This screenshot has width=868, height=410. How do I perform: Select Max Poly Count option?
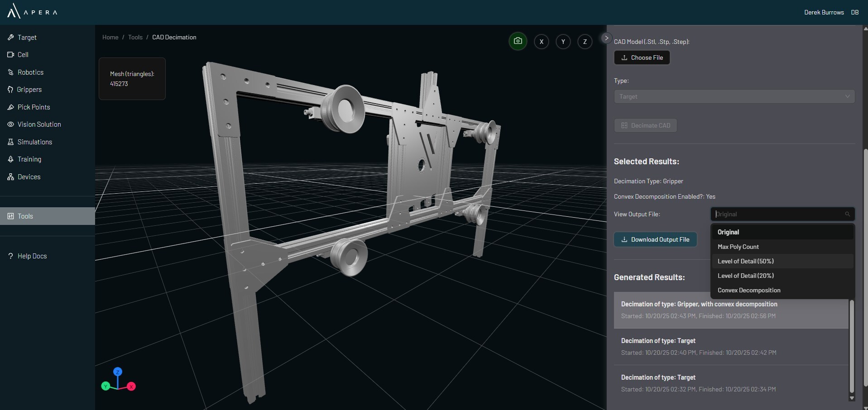(782, 247)
